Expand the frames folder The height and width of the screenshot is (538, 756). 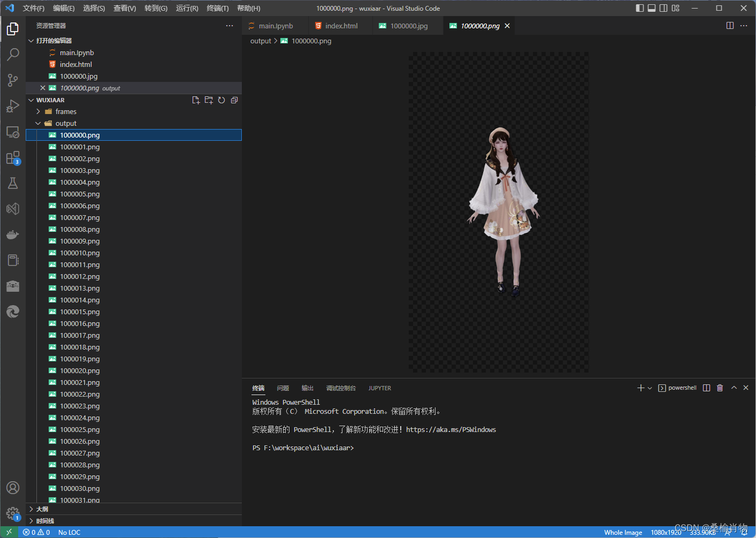[66, 111]
